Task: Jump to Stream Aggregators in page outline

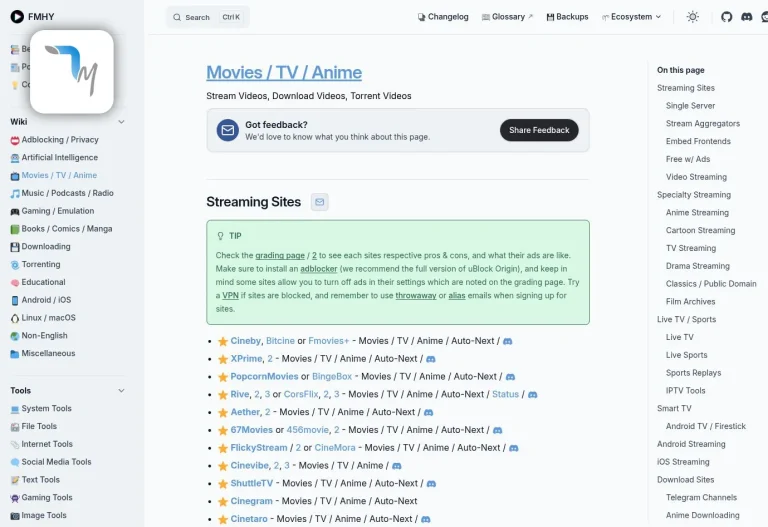Action: click(x=702, y=123)
